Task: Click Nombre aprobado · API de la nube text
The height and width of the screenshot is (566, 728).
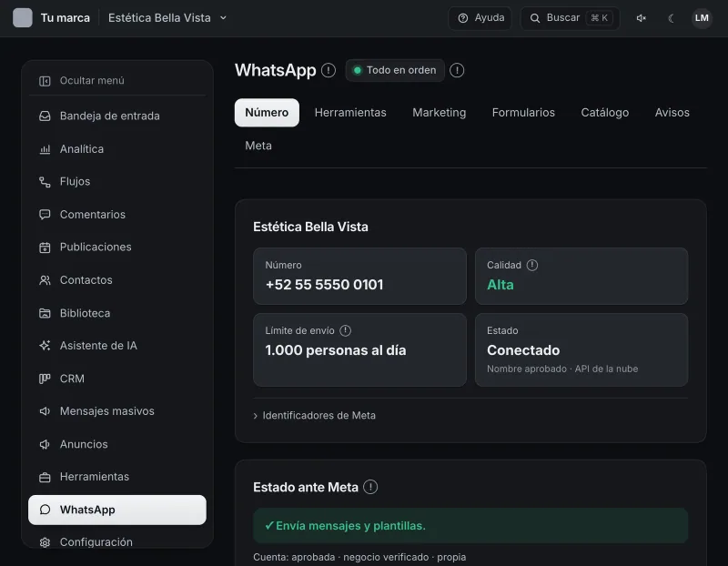Action: coord(562,369)
